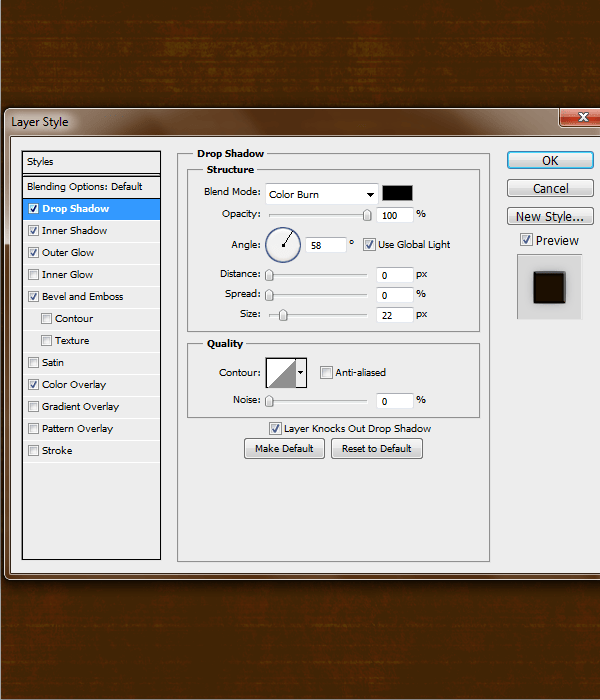Click the layer style preview thumbnail
The image size is (600, 700).
point(549,287)
